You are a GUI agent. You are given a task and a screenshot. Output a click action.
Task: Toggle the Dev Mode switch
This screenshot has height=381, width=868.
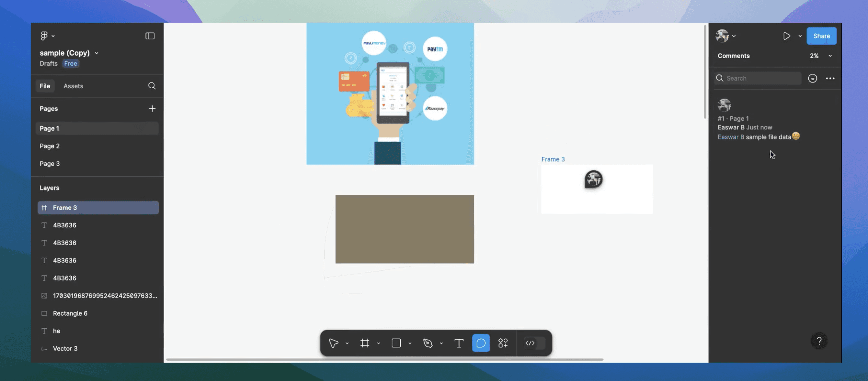533,343
